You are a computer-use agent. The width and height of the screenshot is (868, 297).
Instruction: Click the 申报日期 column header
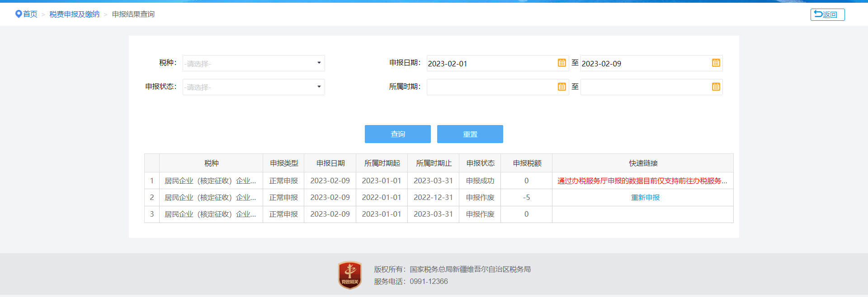[x=330, y=163]
